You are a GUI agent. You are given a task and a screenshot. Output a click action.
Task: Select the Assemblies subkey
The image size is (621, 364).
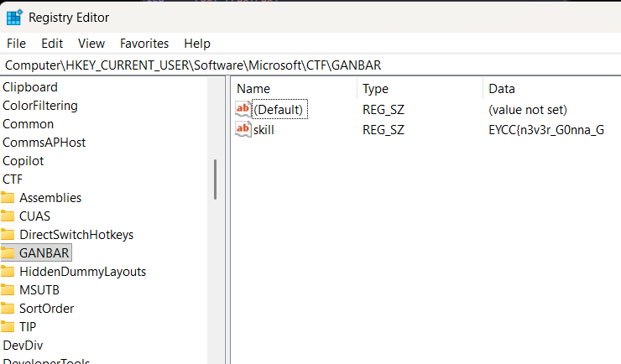(50, 197)
